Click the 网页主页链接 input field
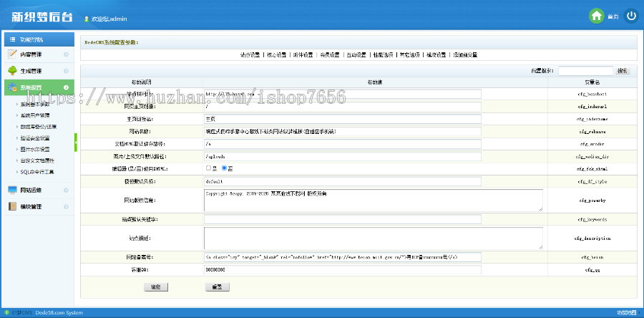The image size is (644, 318). click(343, 107)
